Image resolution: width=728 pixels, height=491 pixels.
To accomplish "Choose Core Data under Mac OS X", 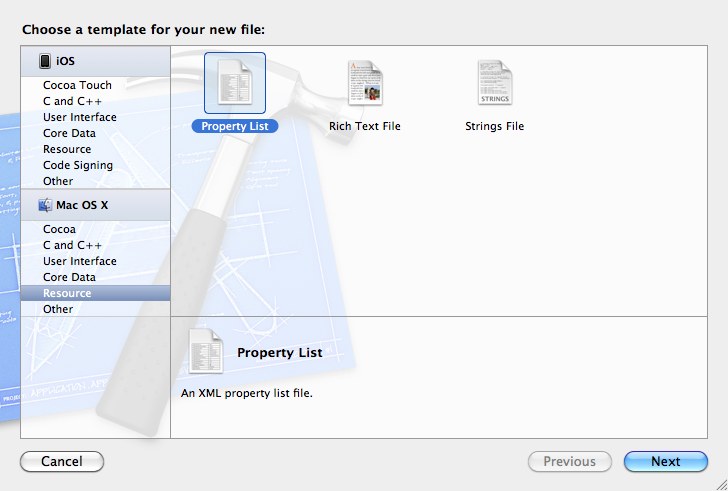I will click(x=69, y=277).
